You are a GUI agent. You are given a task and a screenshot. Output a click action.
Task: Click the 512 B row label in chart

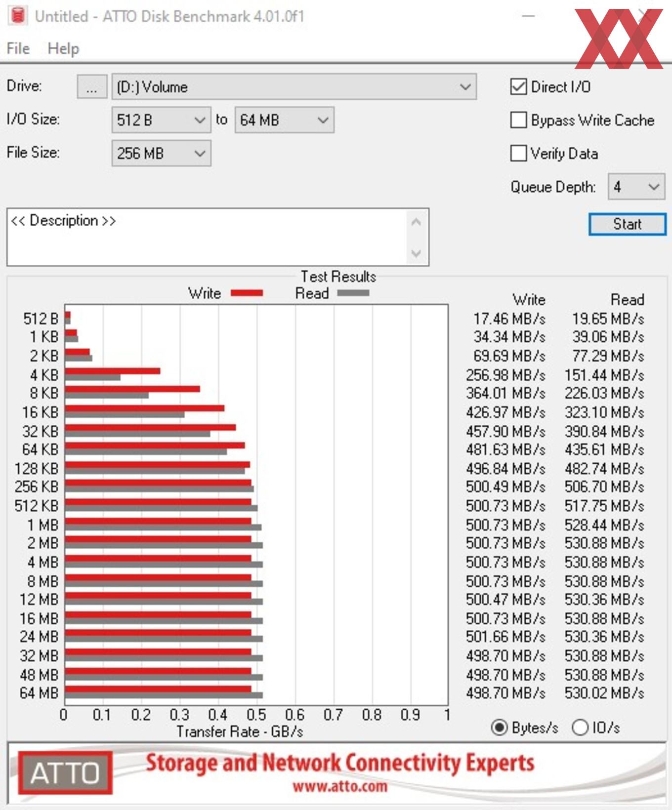click(41, 319)
